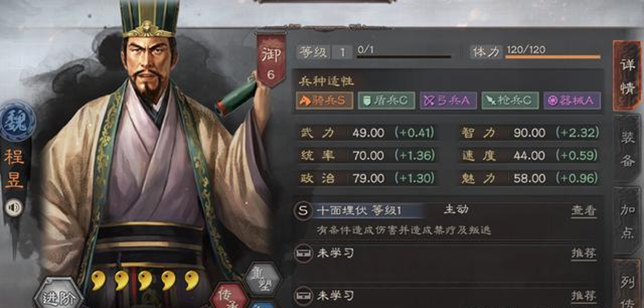The height and width of the screenshot is (308, 644).
Task: Click 推荐 for the first unlearned skill
Action: 584,254
